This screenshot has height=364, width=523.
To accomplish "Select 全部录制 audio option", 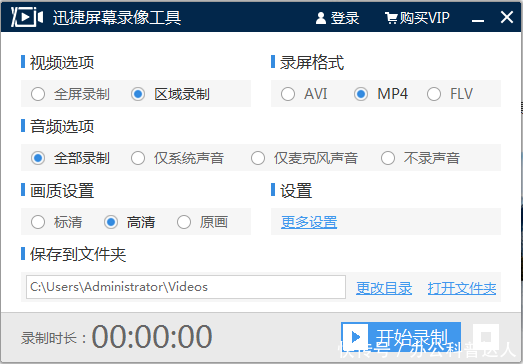I will (70, 158).
